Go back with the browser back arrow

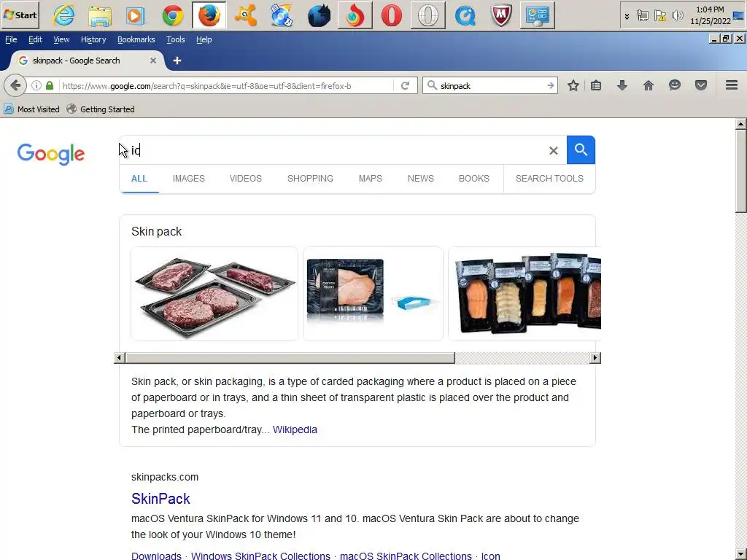[15, 86]
